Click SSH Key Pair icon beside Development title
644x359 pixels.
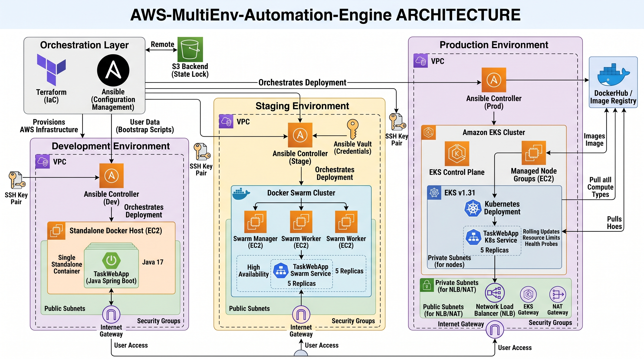pyautogui.click(x=202, y=152)
